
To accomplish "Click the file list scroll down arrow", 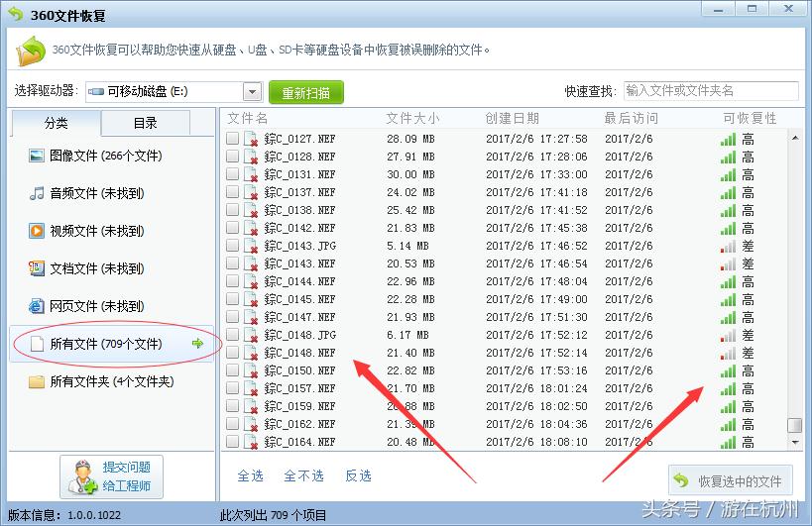I will pos(795,442).
